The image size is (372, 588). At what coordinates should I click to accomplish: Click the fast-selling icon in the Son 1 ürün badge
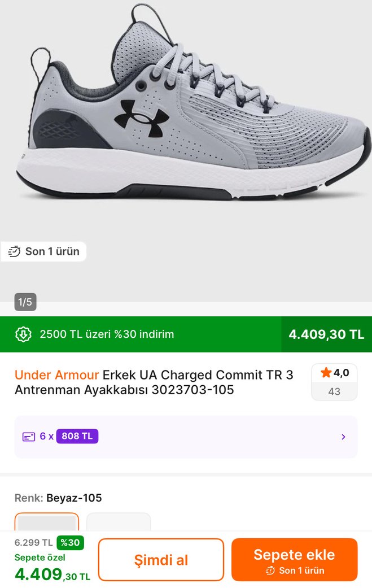[15, 251]
